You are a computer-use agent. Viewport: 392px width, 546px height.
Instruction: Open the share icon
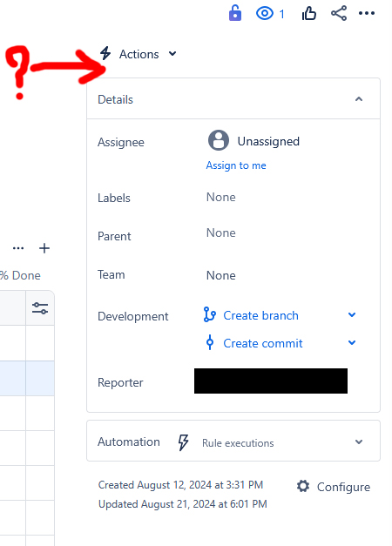tap(339, 13)
